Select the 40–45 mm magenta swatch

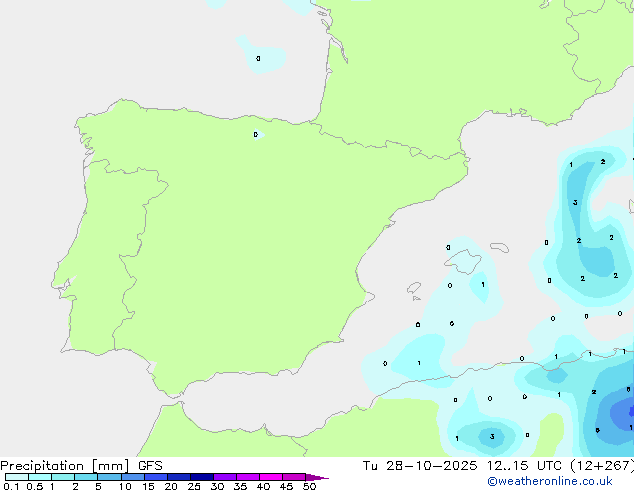(271, 477)
